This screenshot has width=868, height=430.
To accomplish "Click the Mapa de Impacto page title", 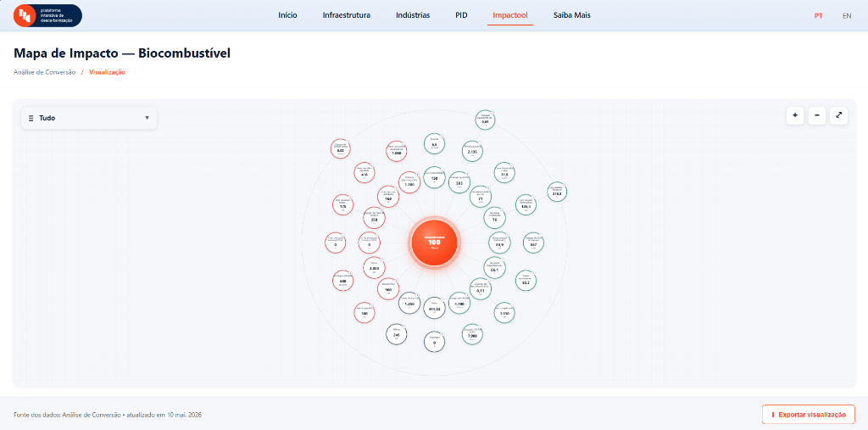I will [x=122, y=53].
